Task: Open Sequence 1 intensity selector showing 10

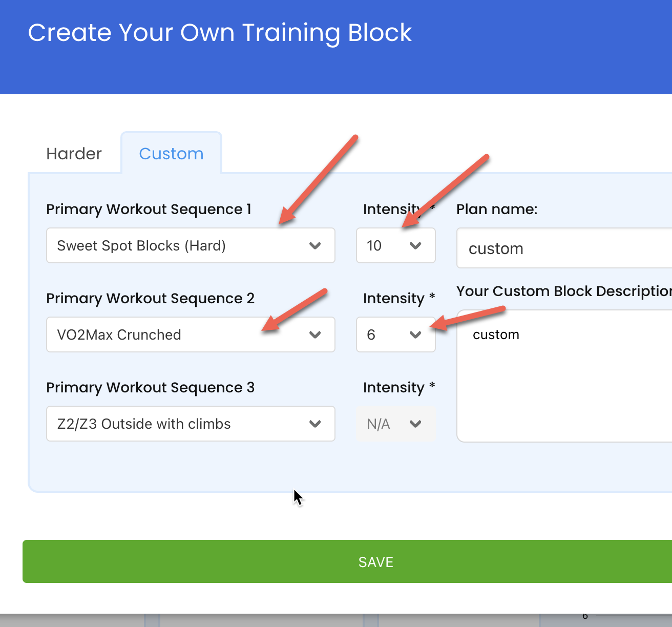Action: (x=396, y=245)
